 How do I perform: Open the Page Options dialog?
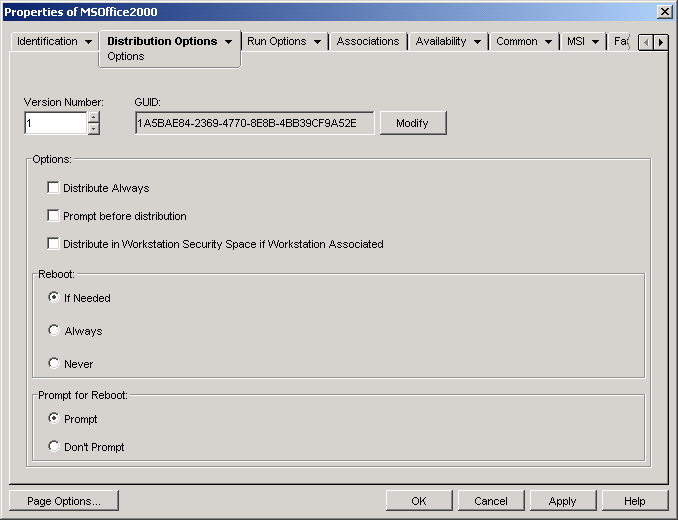pyautogui.click(x=64, y=501)
